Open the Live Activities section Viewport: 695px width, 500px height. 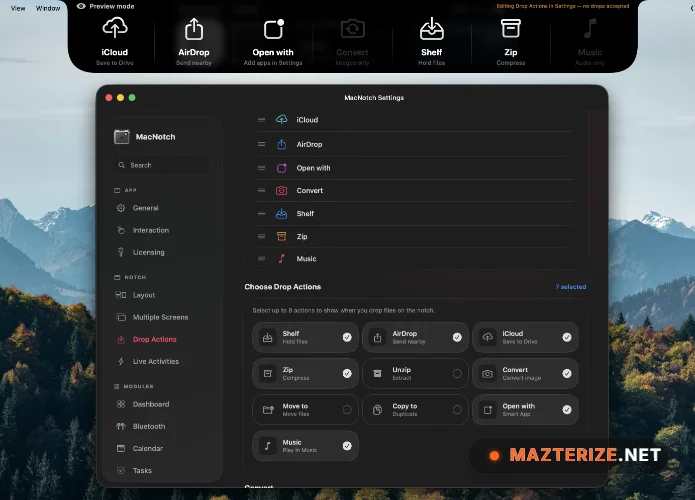coord(156,361)
